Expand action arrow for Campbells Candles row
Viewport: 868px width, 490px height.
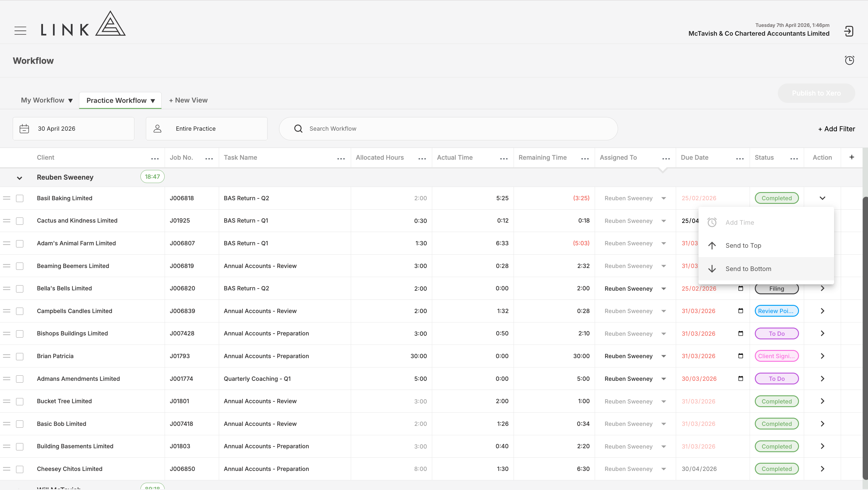(x=822, y=311)
